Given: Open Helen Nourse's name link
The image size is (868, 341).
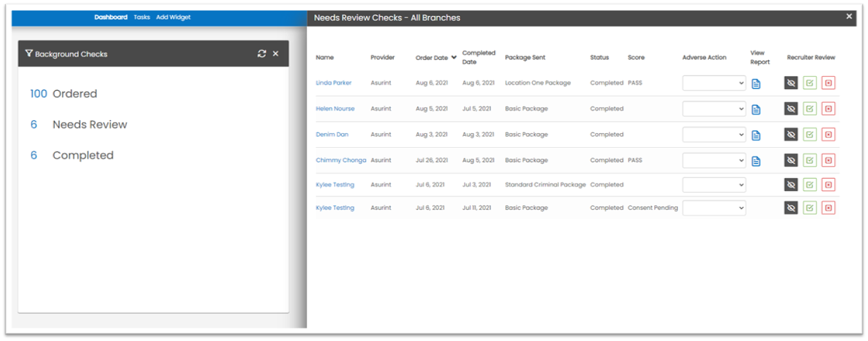Looking at the screenshot, I should 335,109.
